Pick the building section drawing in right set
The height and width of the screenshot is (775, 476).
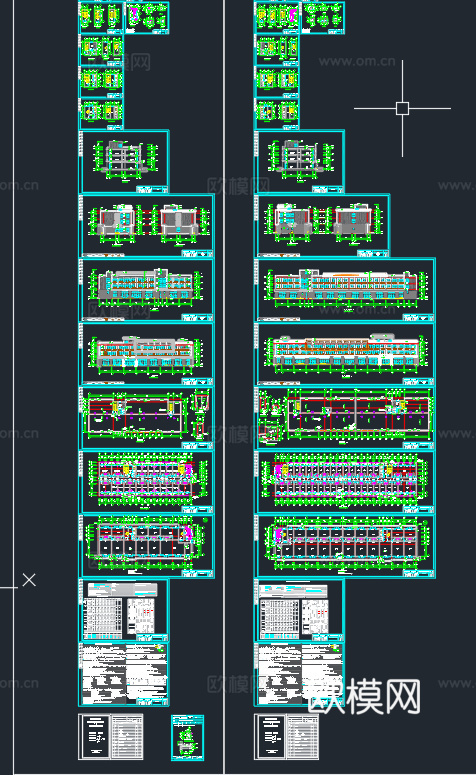pos(300,162)
